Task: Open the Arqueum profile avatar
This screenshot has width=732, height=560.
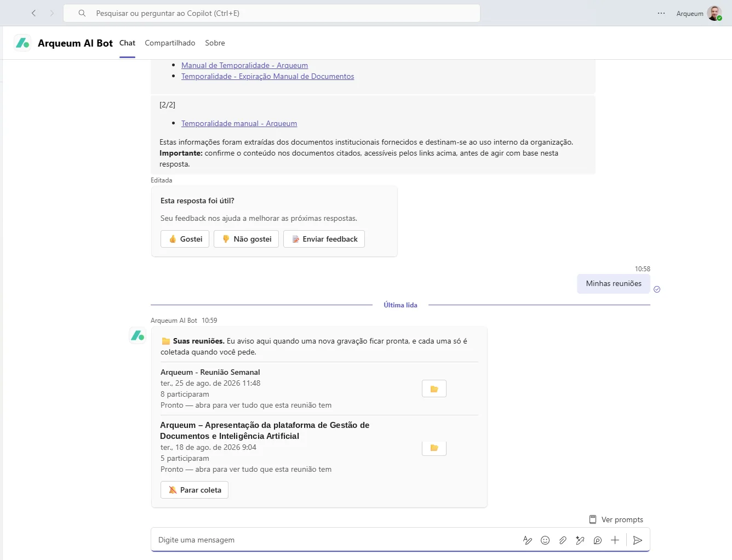Action: pyautogui.click(x=714, y=13)
